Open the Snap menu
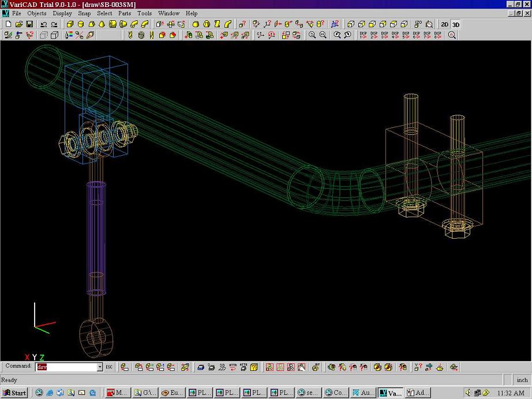 pyautogui.click(x=84, y=13)
